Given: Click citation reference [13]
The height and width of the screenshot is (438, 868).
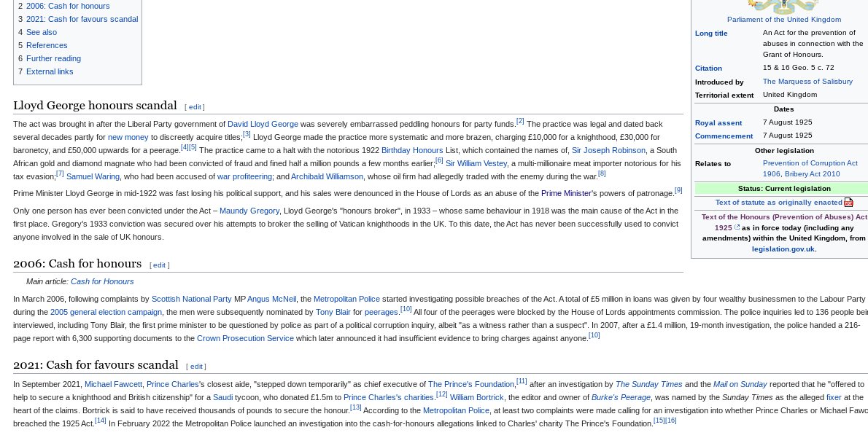Looking at the screenshot, I should click(355, 408).
